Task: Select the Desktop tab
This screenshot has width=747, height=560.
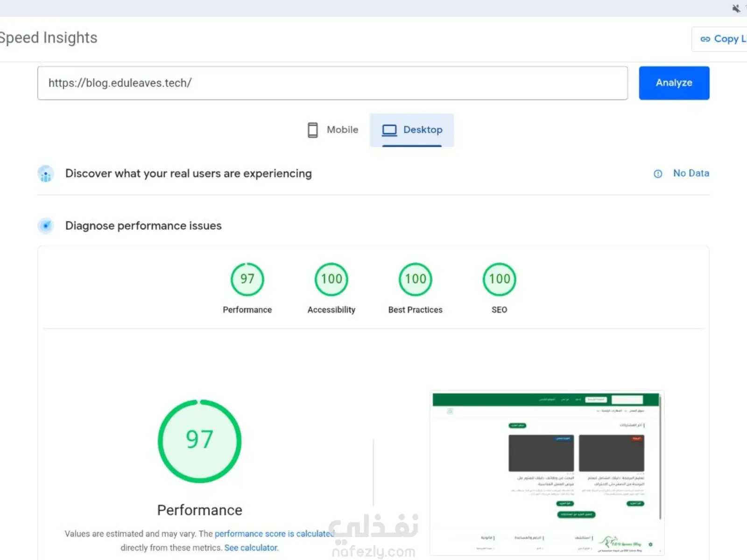Action: point(412,130)
